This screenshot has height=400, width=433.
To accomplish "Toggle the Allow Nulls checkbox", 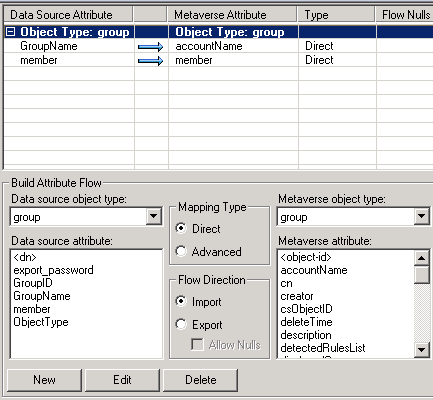I will point(197,344).
